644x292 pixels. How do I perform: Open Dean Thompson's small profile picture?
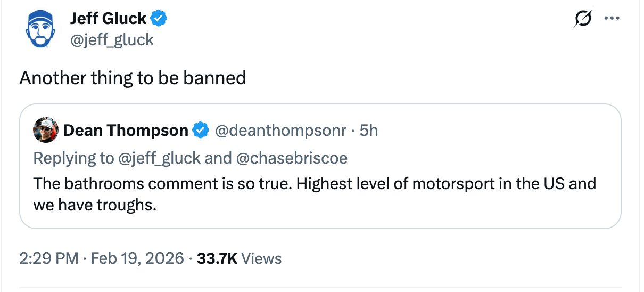(45, 130)
